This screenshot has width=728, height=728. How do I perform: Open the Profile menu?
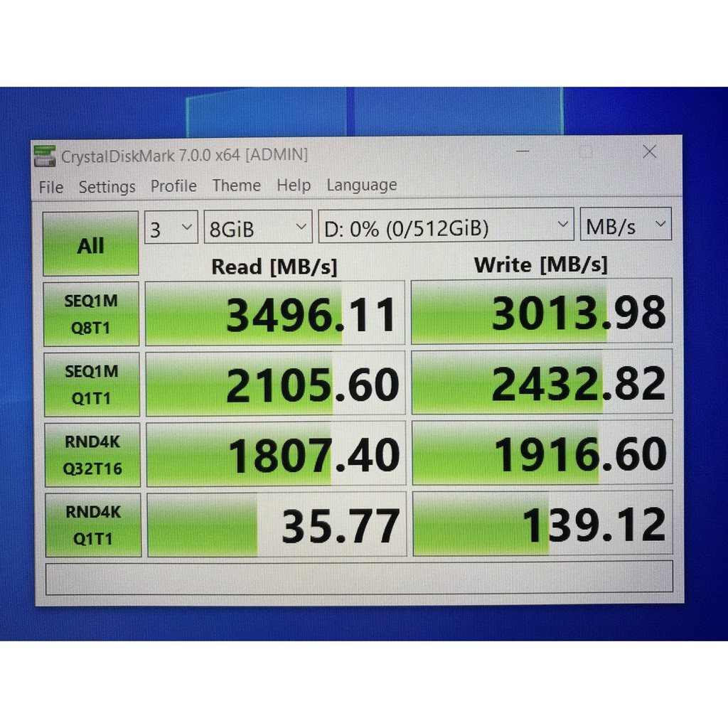pyautogui.click(x=173, y=186)
